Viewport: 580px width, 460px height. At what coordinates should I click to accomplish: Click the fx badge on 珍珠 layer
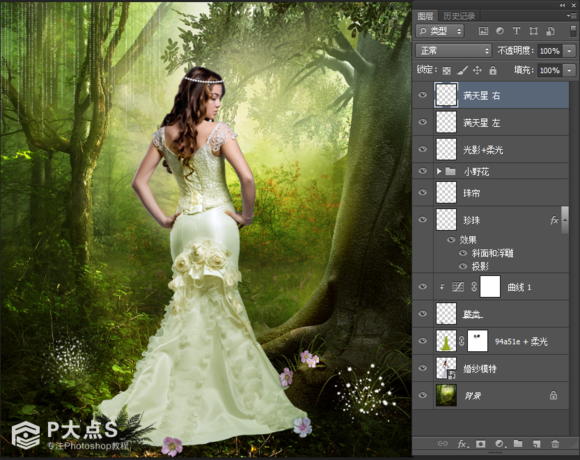(554, 220)
